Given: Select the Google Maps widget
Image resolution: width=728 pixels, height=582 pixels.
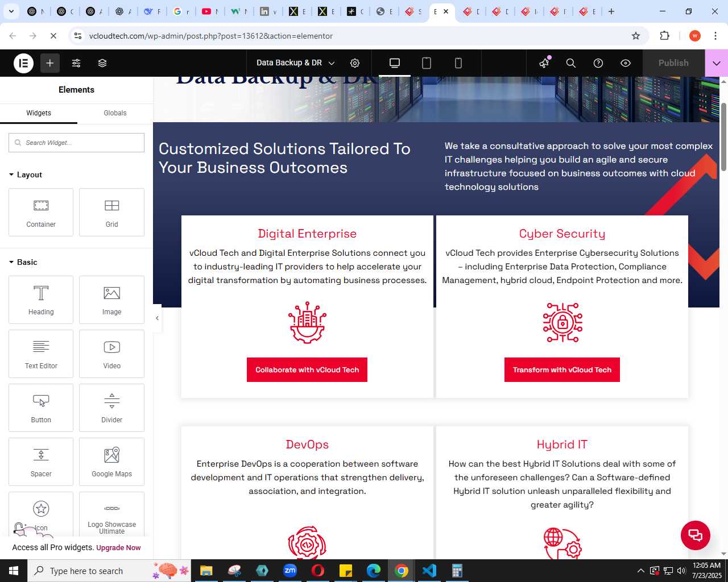Looking at the screenshot, I should (x=111, y=462).
